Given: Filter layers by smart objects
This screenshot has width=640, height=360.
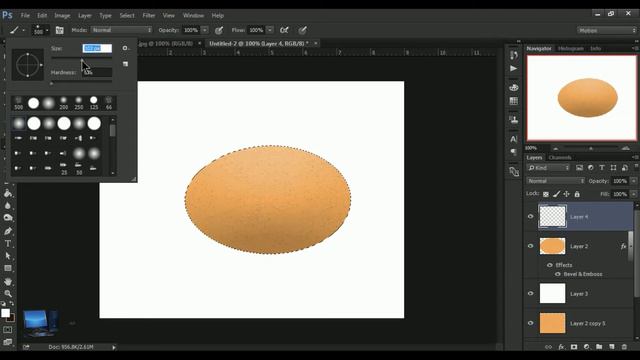Looking at the screenshot, I should pos(625,168).
